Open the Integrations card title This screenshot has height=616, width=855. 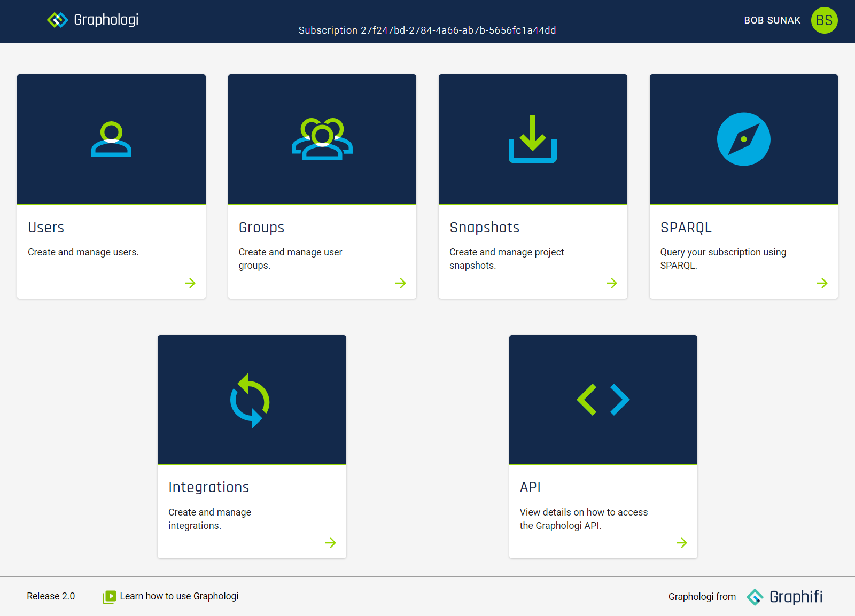coord(209,487)
